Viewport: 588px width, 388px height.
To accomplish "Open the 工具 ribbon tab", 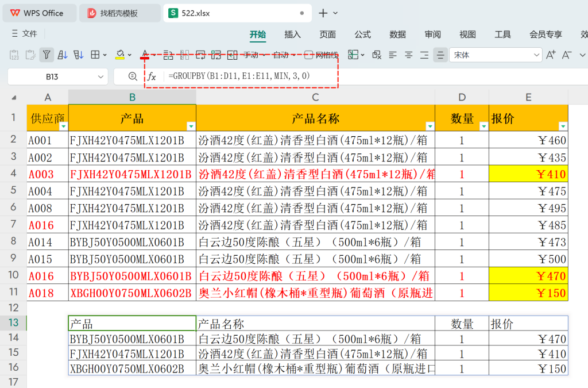I will pyautogui.click(x=502, y=34).
